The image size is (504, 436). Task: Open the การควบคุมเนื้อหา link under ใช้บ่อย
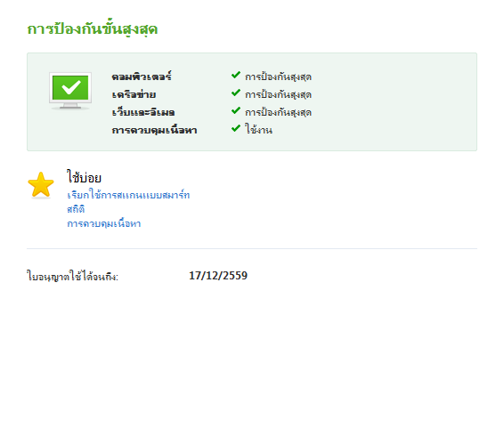(104, 223)
